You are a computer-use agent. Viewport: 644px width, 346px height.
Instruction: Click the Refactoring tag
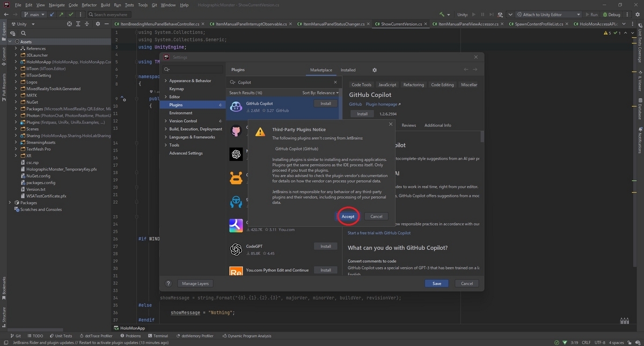414,85
